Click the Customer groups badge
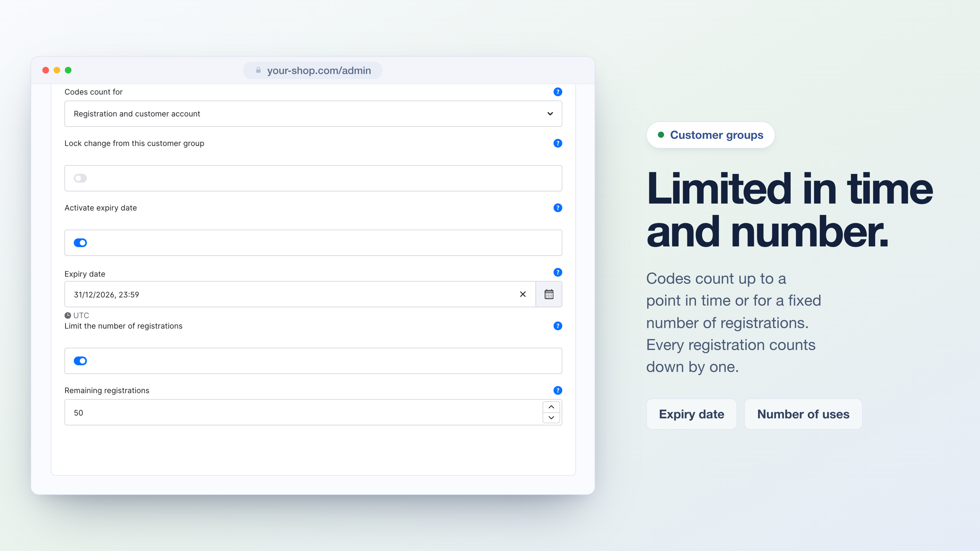Image resolution: width=980 pixels, height=551 pixels. pyautogui.click(x=710, y=135)
